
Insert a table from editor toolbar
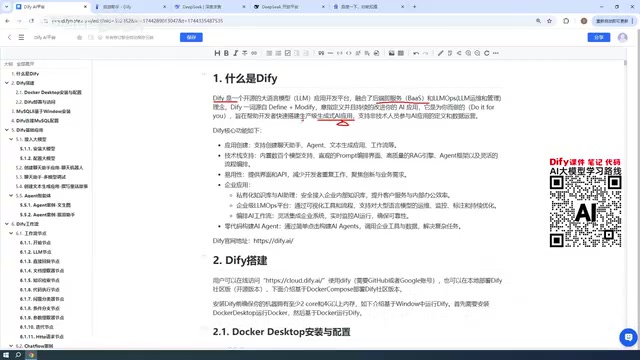point(401,53)
